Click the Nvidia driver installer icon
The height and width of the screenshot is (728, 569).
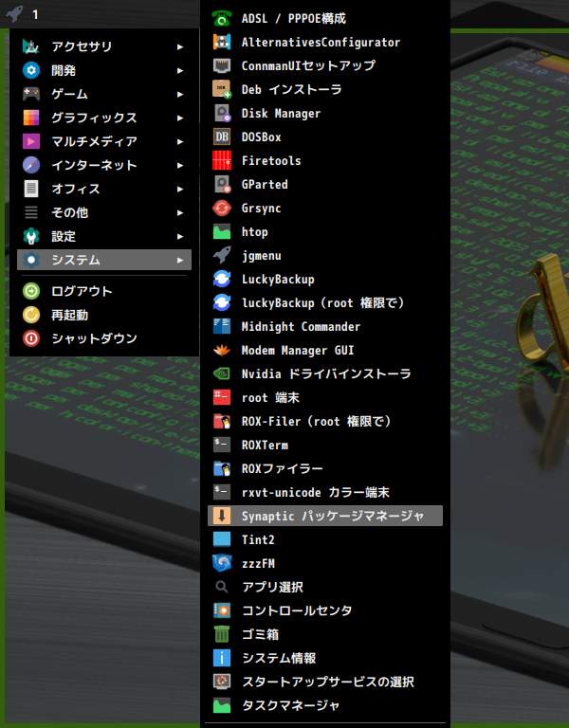tap(222, 373)
